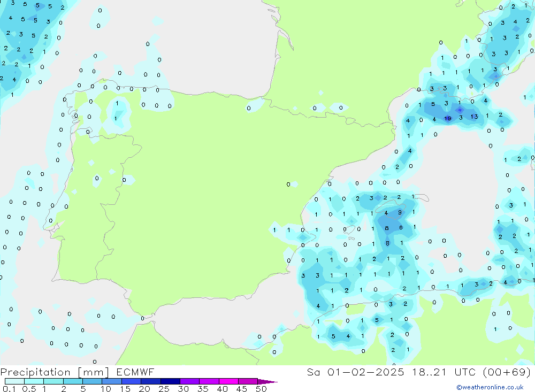Click the '0.1' legend scale label
Image resolution: width=535 pixels, height=392 pixels.
click(9, 389)
